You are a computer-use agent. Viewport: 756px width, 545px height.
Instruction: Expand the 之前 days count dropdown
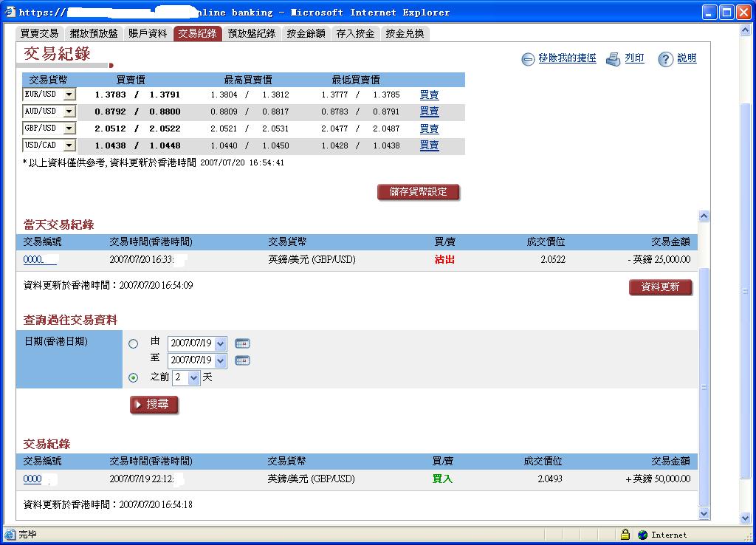pos(193,377)
